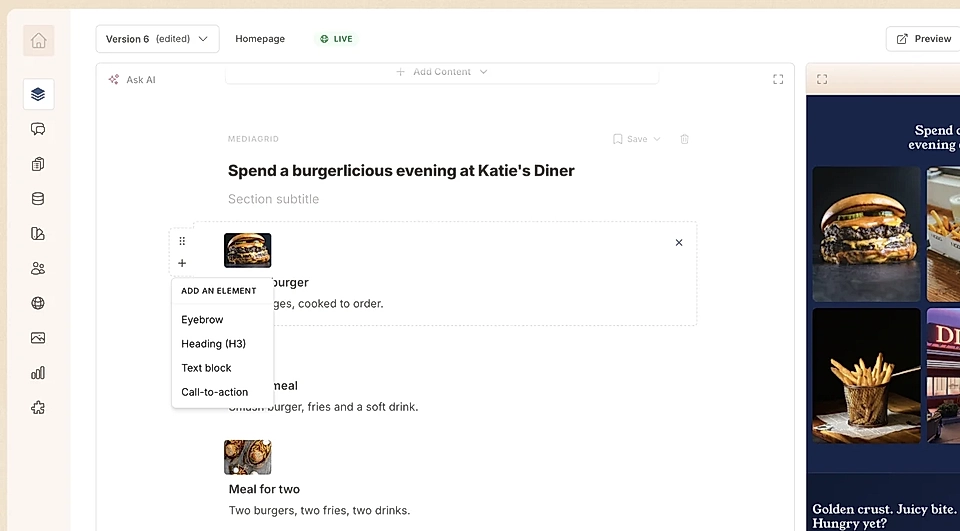960x531 pixels.
Task: Expand preview panel to fullscreen
Action: [822, 79]
